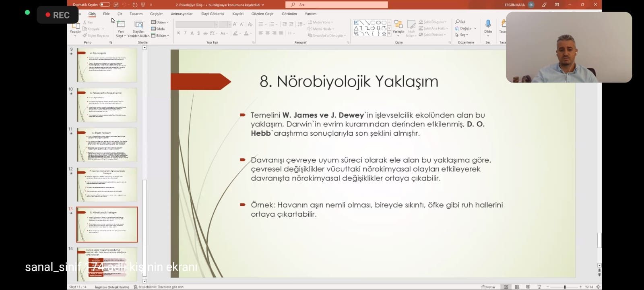Toggle strikethrough formatting
This screenshot has width=644, height=290.
[x=206, y=33]
